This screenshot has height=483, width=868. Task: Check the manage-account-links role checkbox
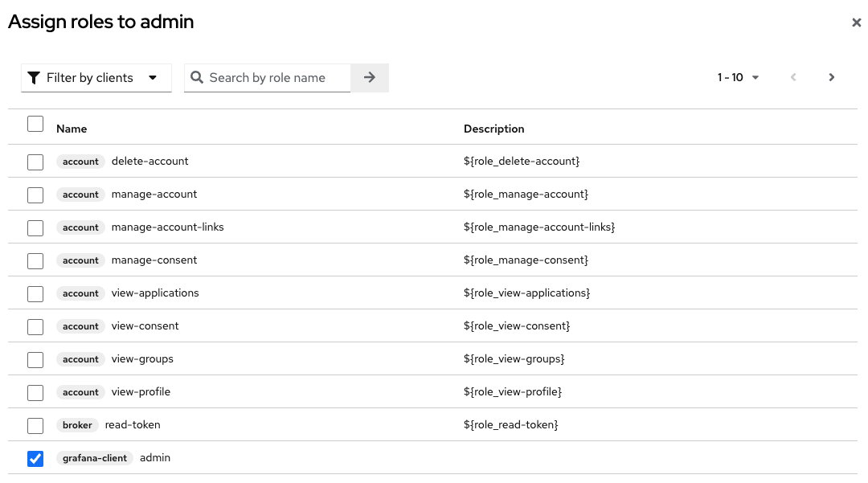pyautogui.click(x=35, y=228)
